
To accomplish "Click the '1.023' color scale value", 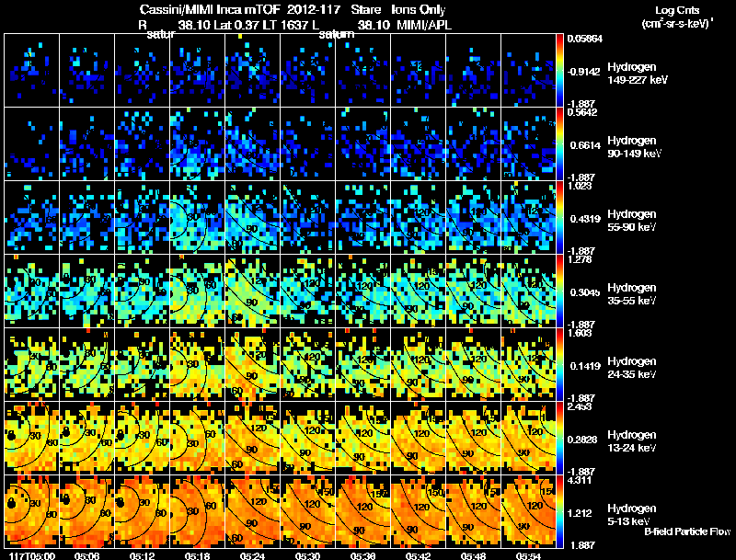I will 580,186.
